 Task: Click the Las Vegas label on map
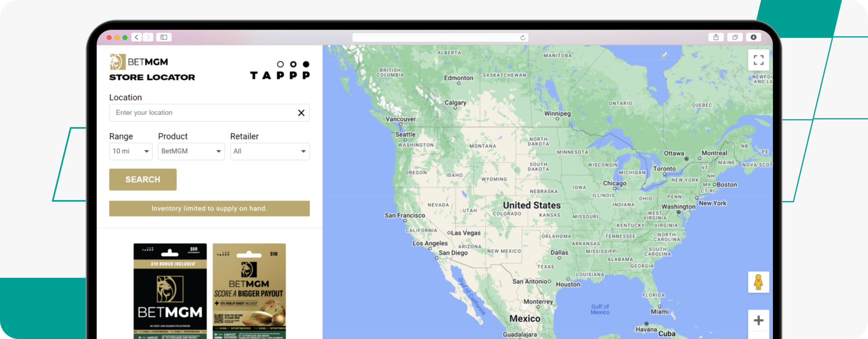[466, 233]
